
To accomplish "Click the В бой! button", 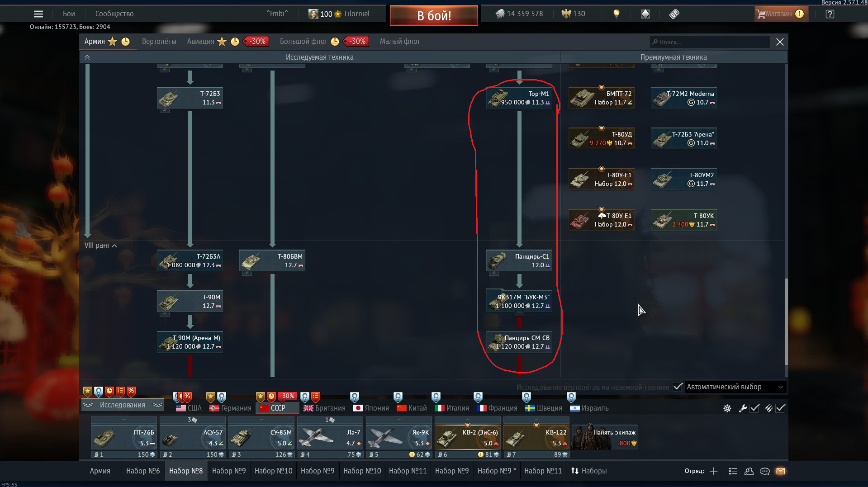I will click(434, 16).
